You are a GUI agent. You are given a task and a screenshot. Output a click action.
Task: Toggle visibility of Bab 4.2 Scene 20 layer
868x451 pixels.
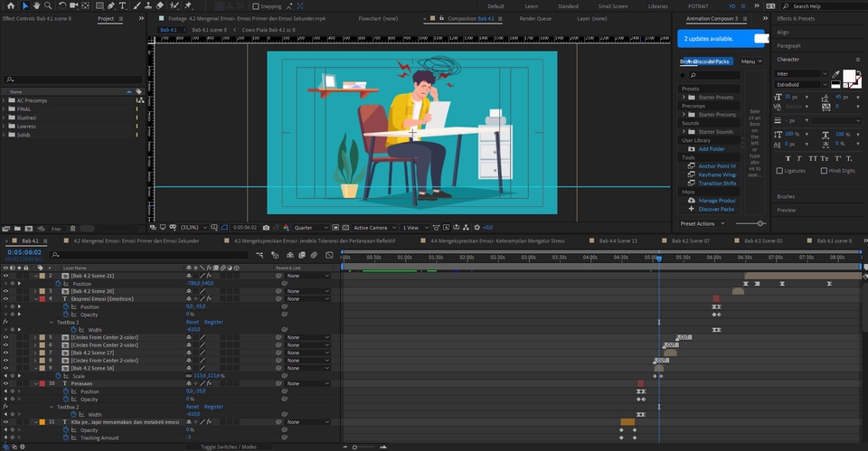pos(5,291)
